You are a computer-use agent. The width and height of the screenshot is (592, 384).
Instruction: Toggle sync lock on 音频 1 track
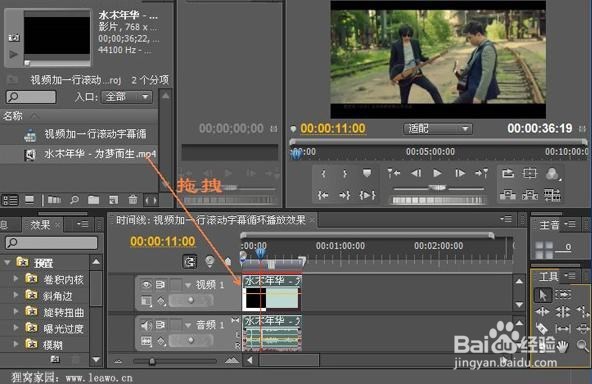pos(160,325)
